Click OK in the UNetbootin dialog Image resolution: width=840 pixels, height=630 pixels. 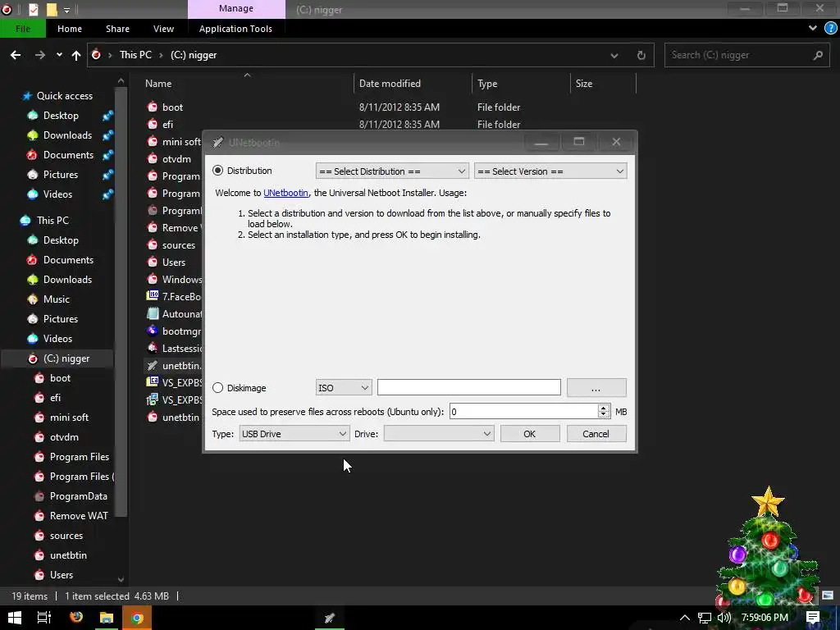[x=530, y=433]
